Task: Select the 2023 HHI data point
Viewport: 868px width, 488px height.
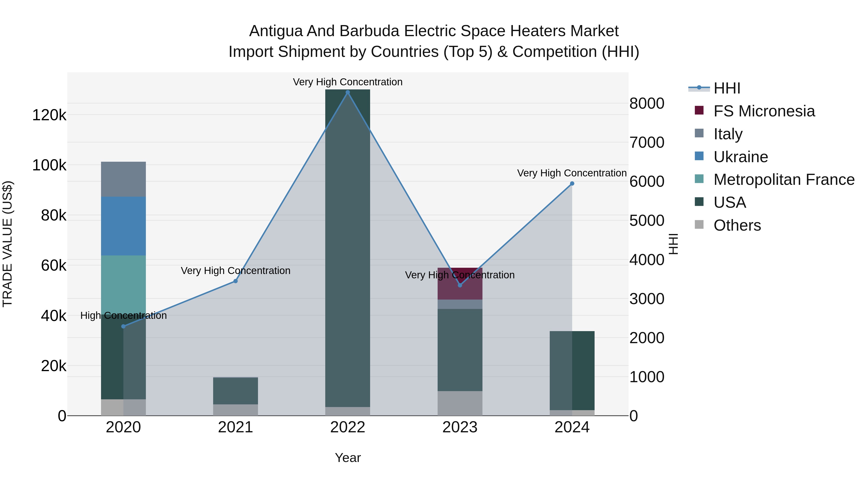Action: [x=460, y=285]
